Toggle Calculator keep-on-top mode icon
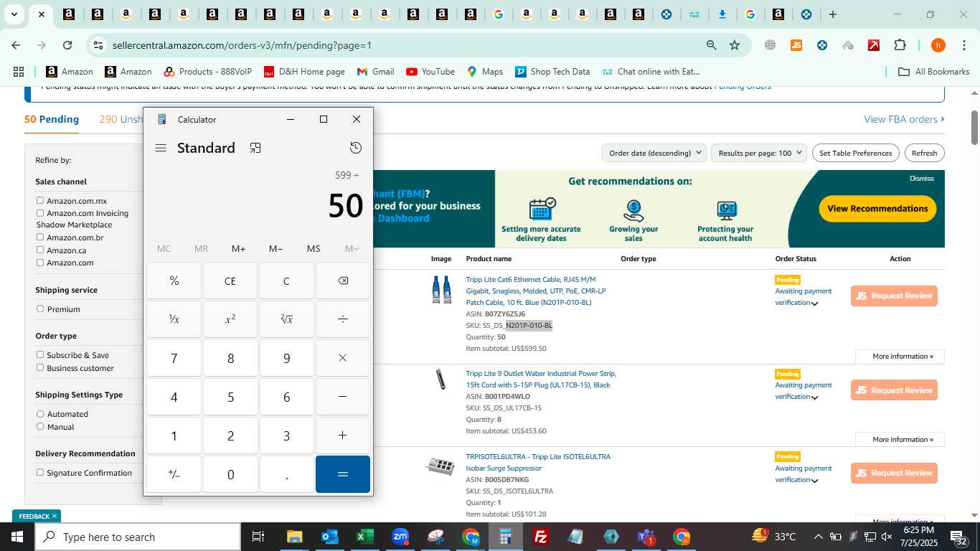 [x=255, y=148]
